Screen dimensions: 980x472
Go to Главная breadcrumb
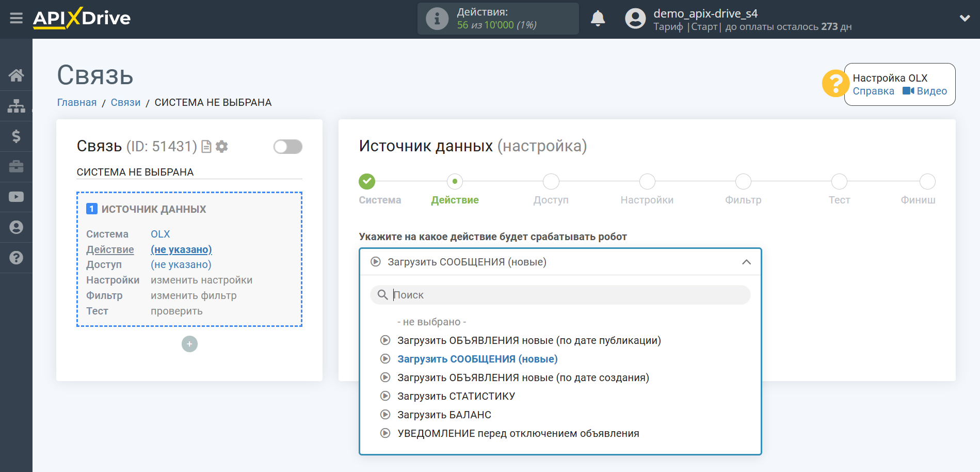77,102
